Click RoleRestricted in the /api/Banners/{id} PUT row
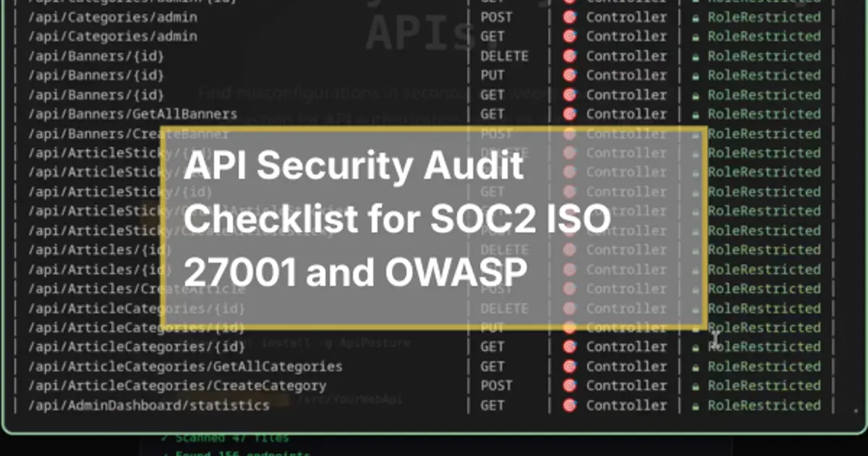 (x=764, y=75)
